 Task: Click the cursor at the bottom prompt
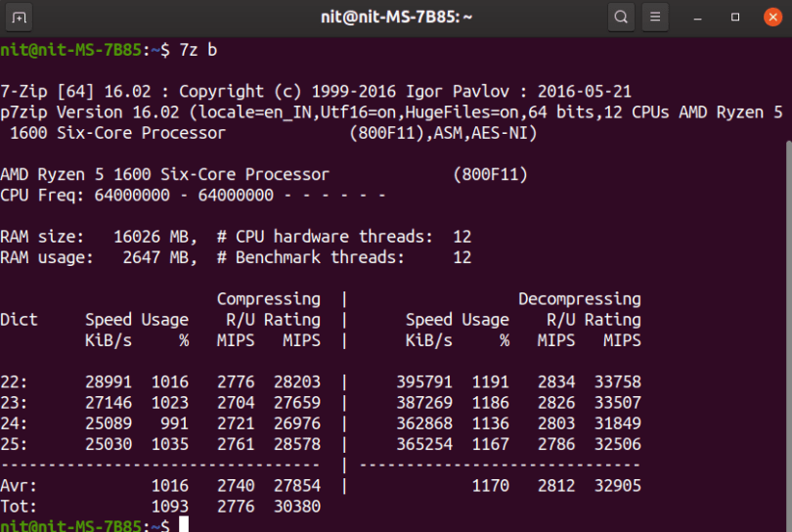pyautogui.click(x=184, y=524)
